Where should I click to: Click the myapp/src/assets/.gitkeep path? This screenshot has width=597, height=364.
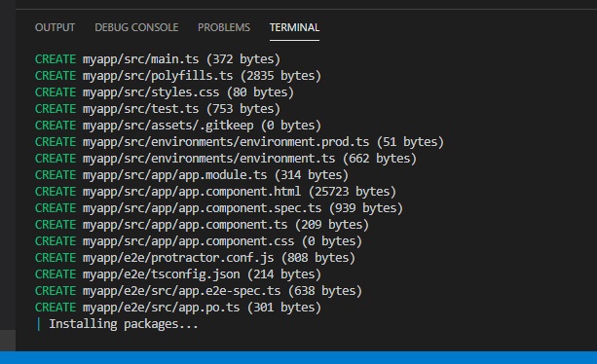click(168, 126)
